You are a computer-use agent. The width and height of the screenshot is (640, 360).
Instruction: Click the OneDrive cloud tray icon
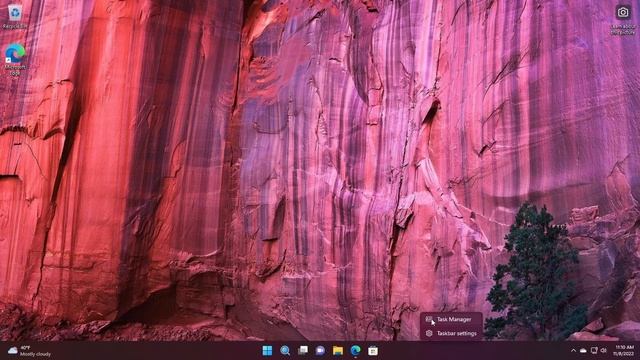583,351
